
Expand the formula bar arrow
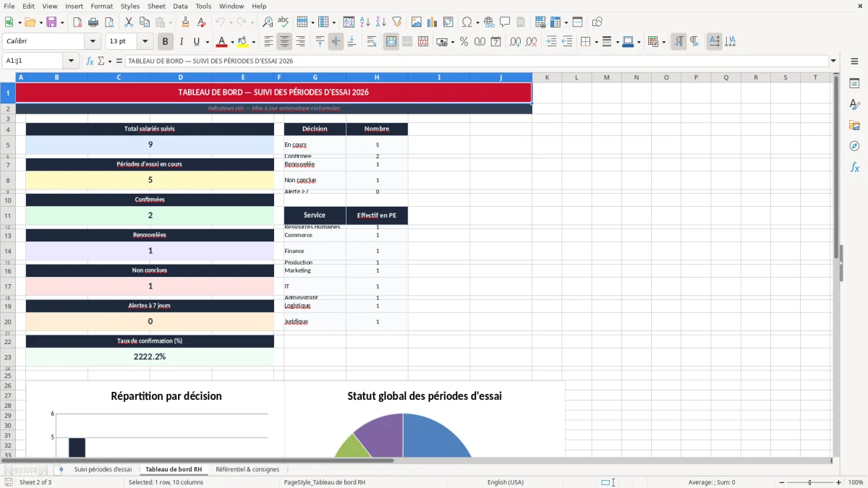[833, 61]
